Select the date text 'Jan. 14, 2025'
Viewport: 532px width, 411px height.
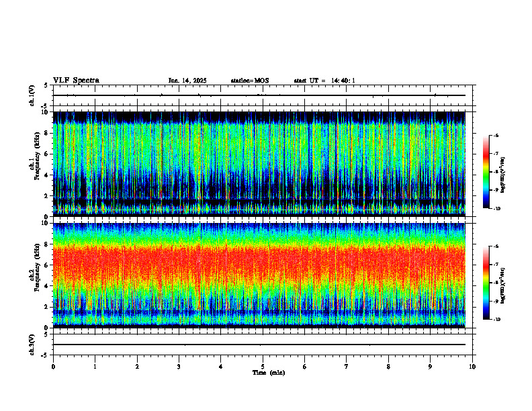pos(187,81)
